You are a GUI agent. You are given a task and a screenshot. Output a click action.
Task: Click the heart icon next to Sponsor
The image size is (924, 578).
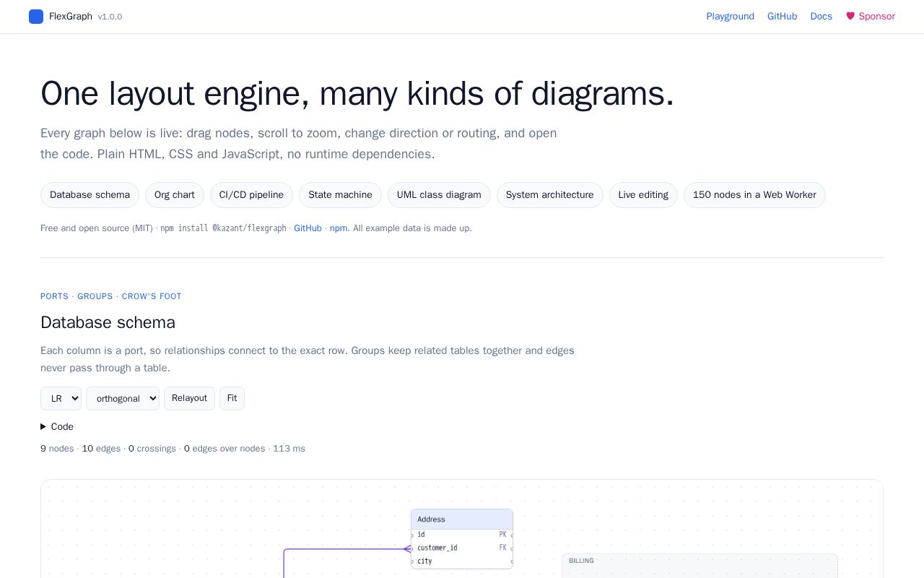[850, 16]
